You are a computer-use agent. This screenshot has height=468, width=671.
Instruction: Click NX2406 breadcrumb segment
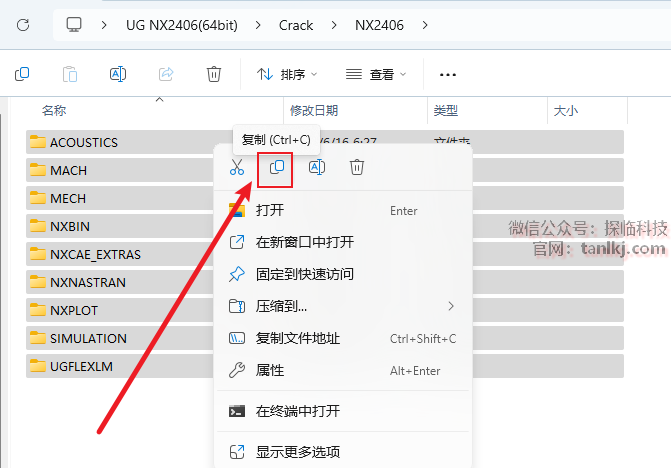click(x=379, y=25)
